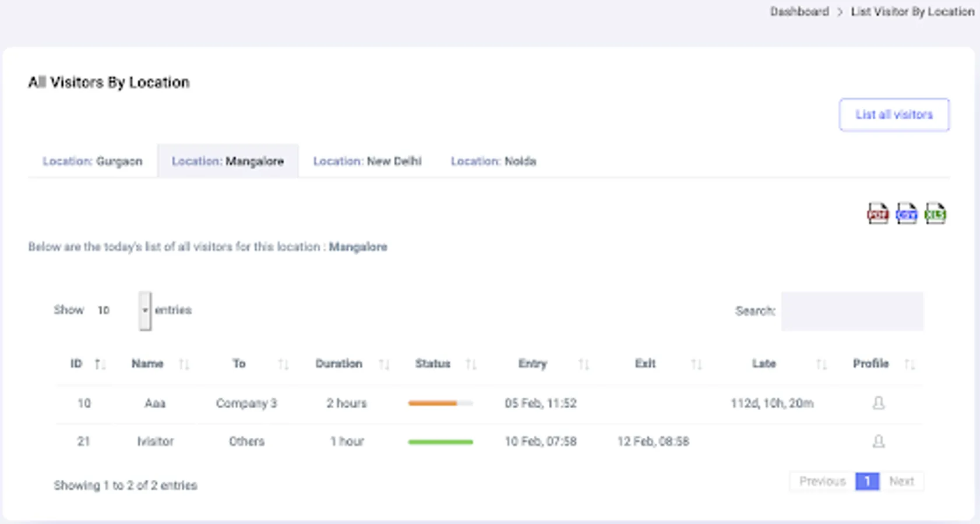This screenshot has height=524, width=980.
Task: Export visitor list as PDF
Action: tap(877, 214)
